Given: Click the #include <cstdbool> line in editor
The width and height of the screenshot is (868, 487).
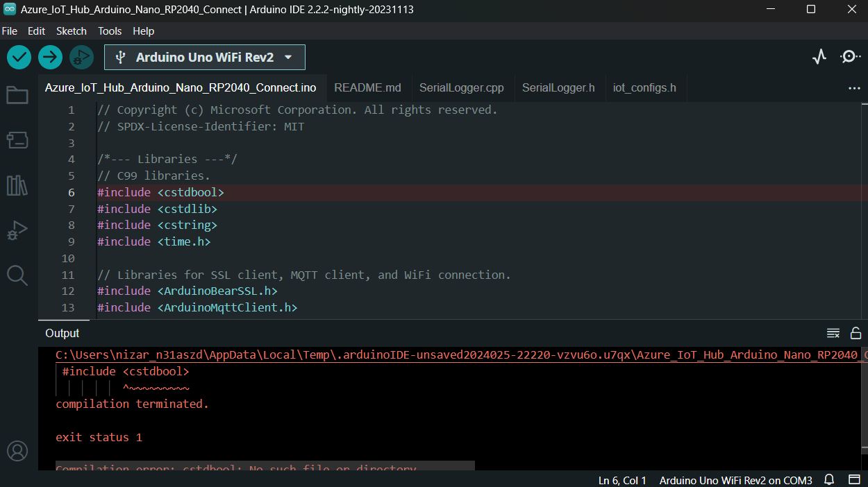Looking at the screenshot, I should 160,192.
